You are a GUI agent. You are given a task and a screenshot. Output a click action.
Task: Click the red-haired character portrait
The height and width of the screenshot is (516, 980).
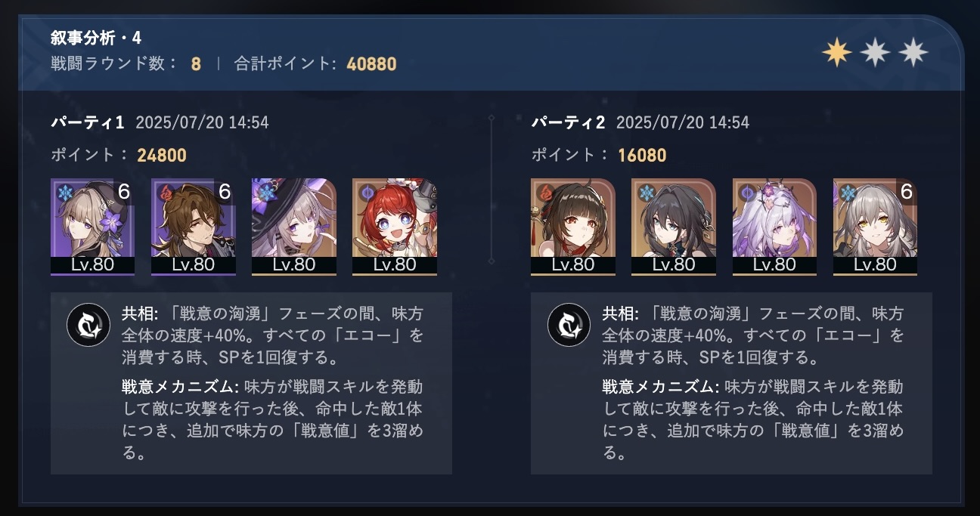(395, 227)
